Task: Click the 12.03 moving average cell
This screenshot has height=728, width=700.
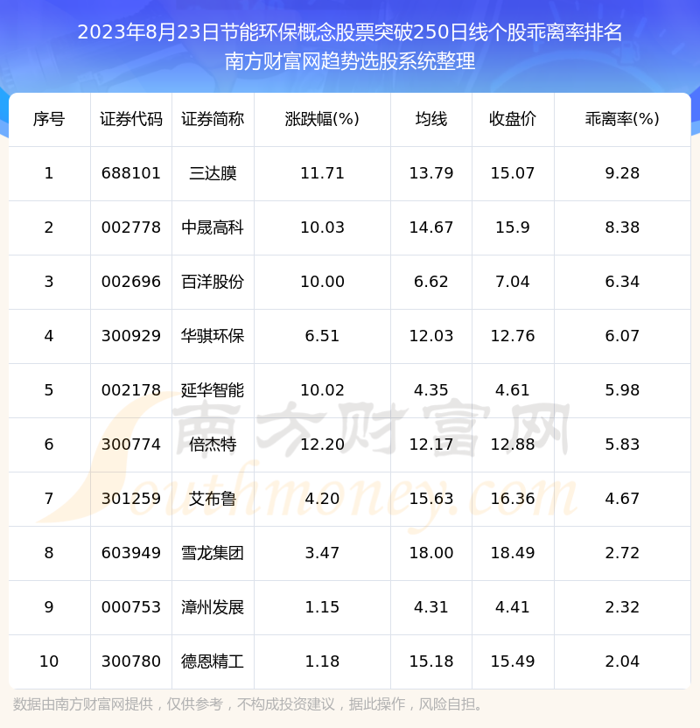Action: click(431, 336)
